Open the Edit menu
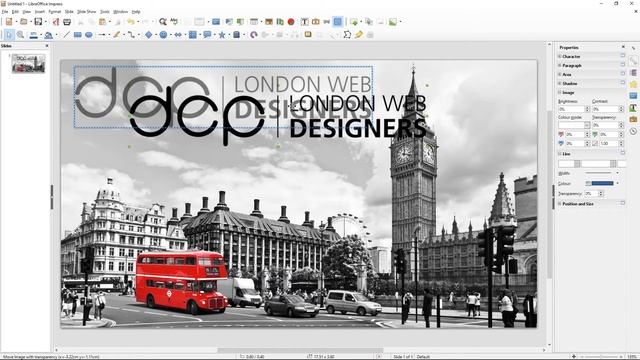 coord(15,12)
